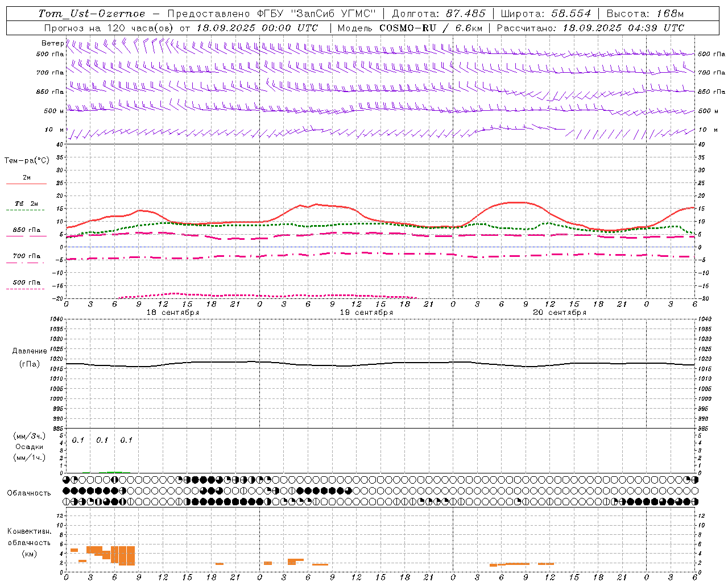Screen dimensions: 728x582
Task: Select the text Прогноз на 120 часа(ов)
Action: 110,28
